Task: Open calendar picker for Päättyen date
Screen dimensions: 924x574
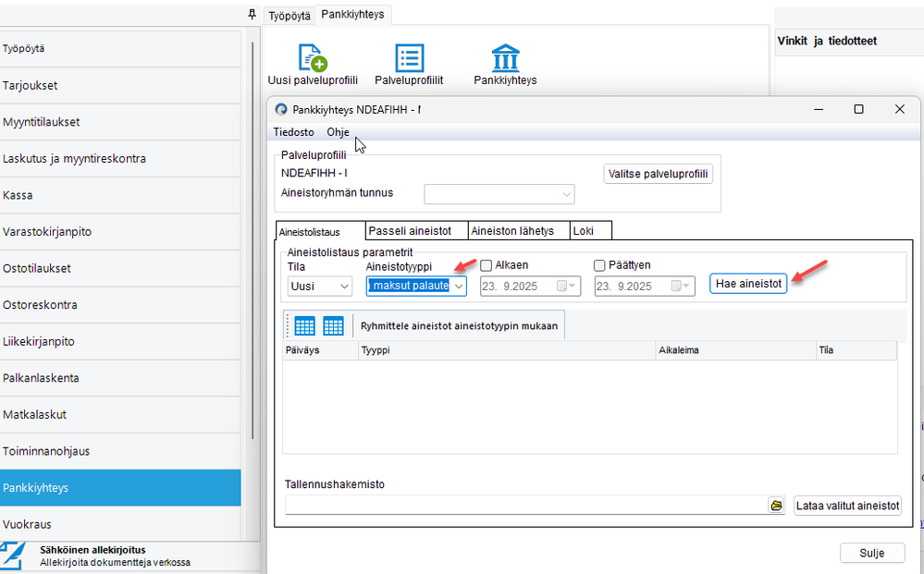Action: coord(680,287)
